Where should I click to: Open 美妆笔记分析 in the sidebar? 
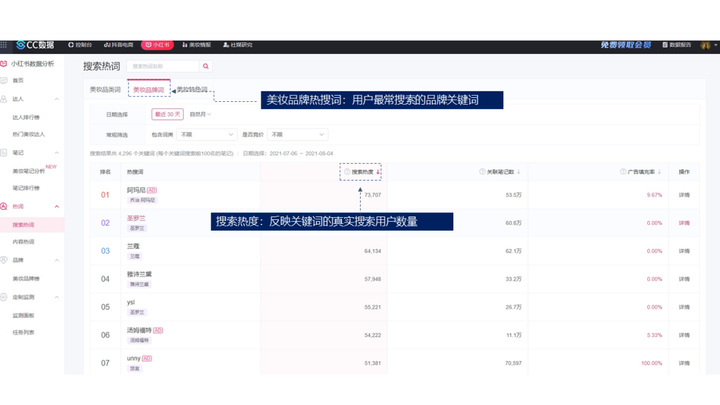click(28, 171)
